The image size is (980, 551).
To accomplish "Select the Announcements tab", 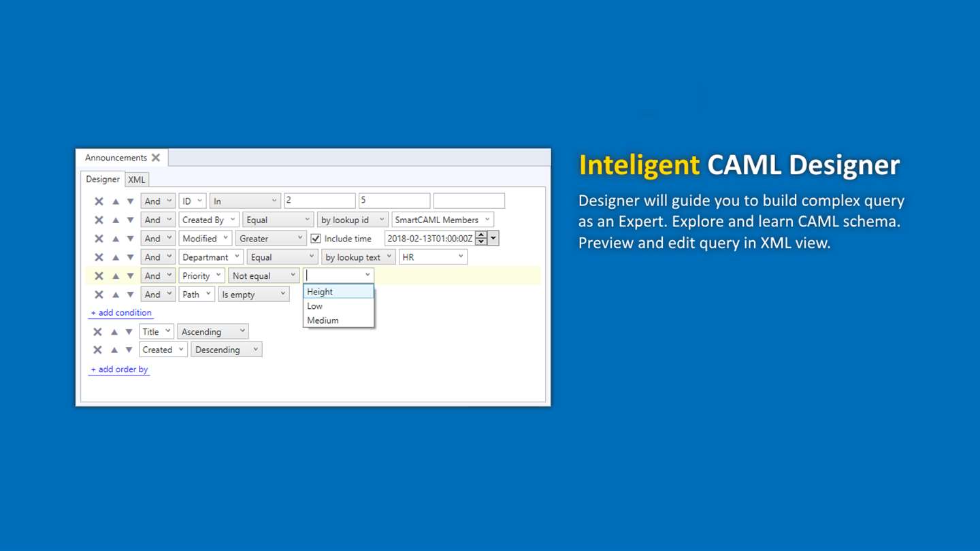I will (x=116, y=158).
